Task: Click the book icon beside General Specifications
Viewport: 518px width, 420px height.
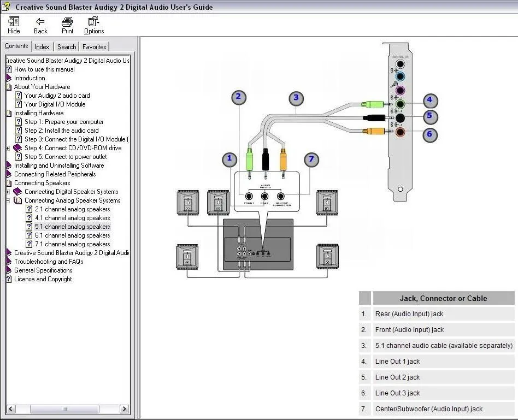Action: pos(8,270)
